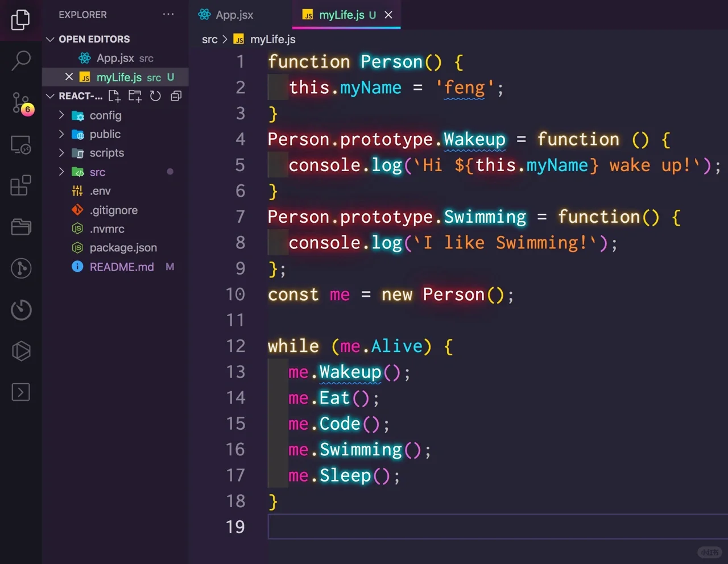Click 'new Person()' on line 10

443,295
